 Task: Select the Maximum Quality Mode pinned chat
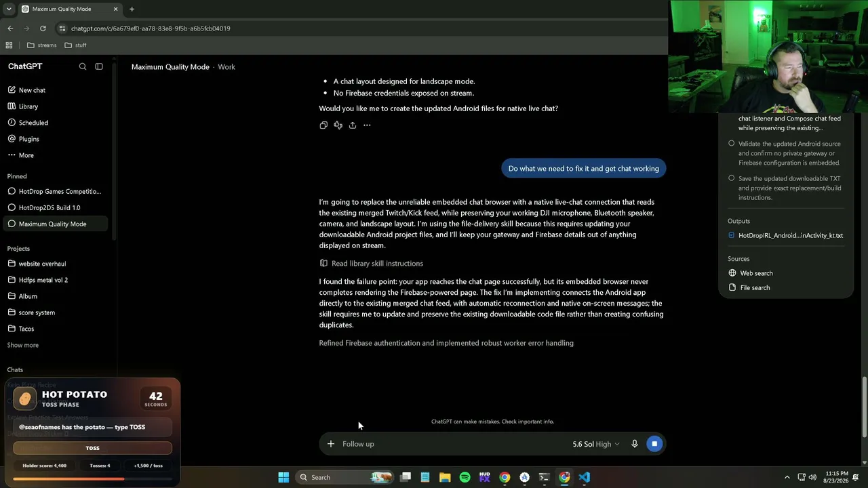(56, 224)
